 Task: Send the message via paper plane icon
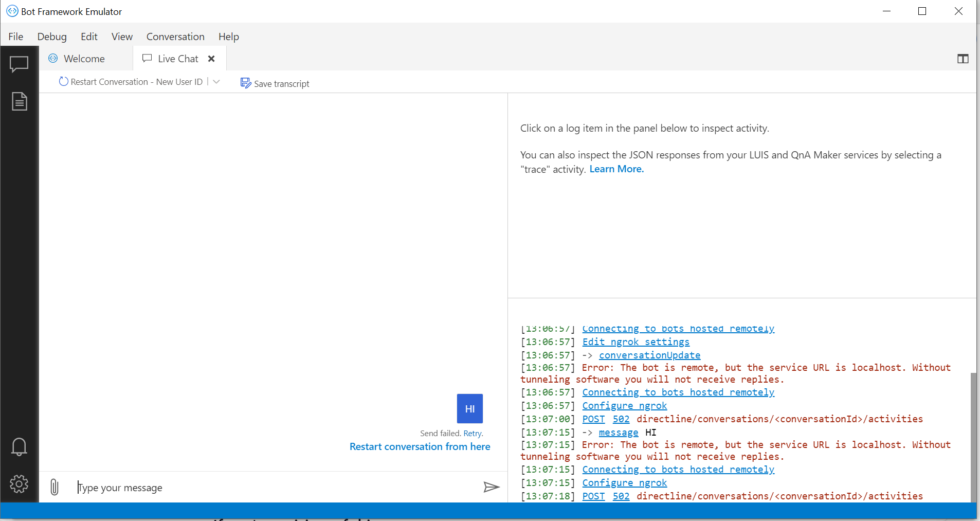pyautogui.click(x=491, y=487)
